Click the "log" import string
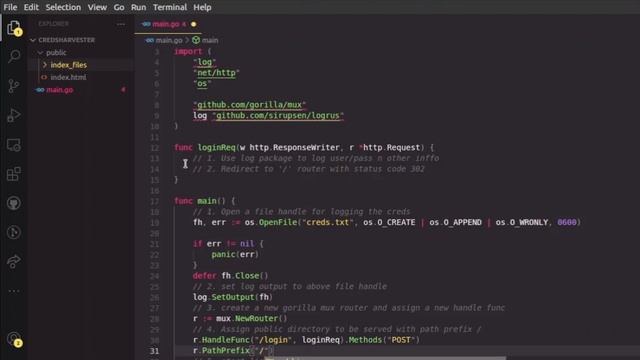Image resolution: width=640 pixels, height=360 pixels. pyautogui.click(x=204, y=62)
